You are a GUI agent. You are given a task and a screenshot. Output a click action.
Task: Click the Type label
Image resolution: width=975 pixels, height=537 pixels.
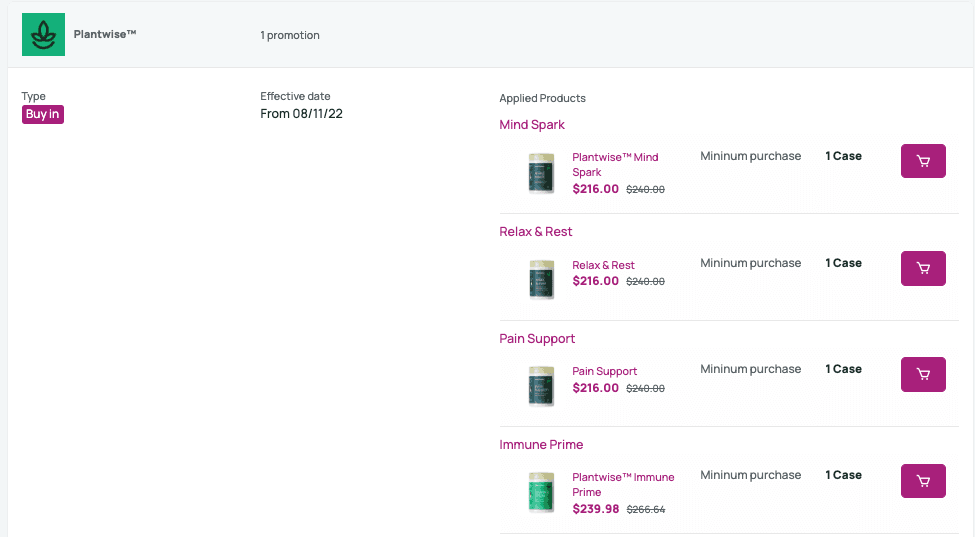[x=34, y=96]
